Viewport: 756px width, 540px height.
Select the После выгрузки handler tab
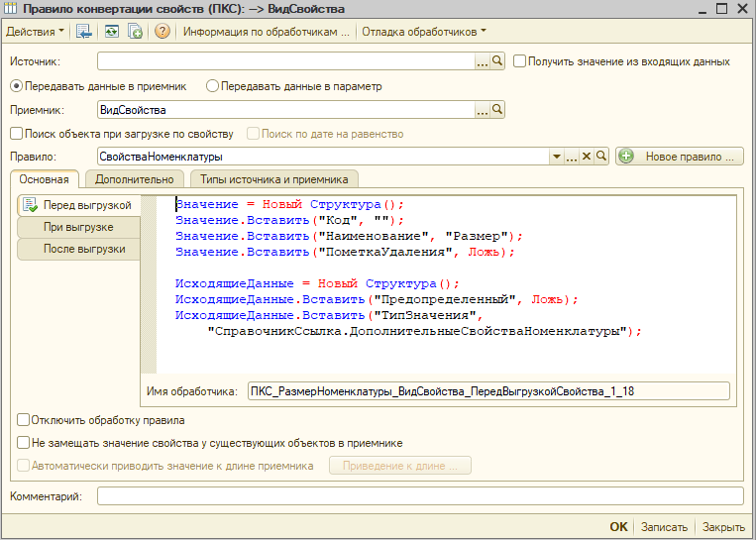[x=78, y=250]
